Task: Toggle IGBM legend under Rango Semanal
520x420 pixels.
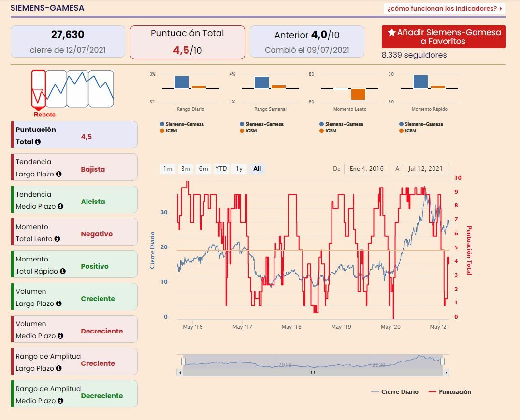Action: [x=248, y=130]
